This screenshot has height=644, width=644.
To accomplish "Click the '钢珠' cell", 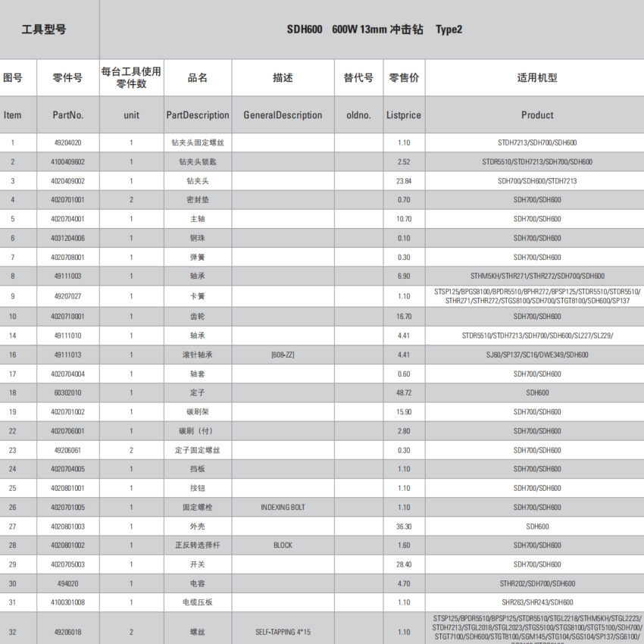I will tap(198, 238).
